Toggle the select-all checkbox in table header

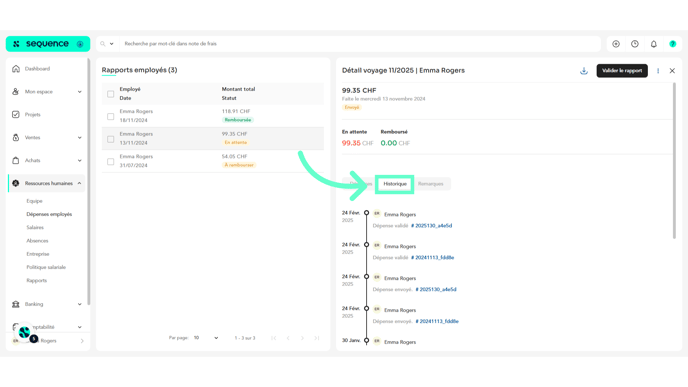coord(111,94)
